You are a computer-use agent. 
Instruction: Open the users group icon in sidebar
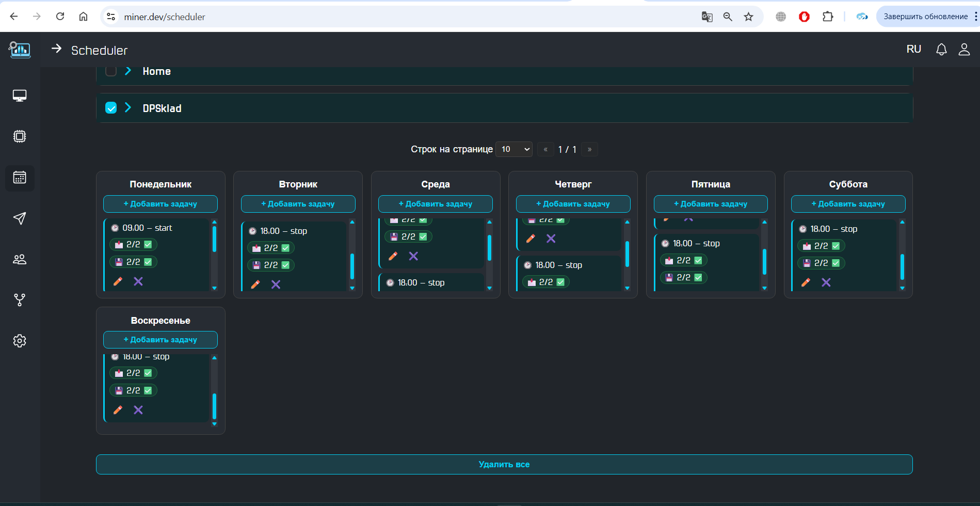pyautogui.click(x=20, y=259)
